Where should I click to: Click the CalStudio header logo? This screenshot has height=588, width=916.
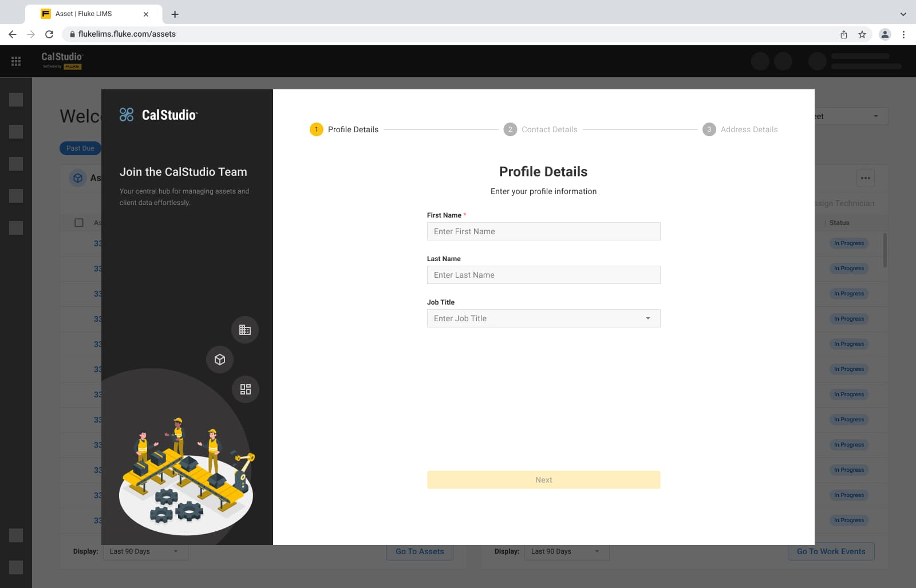[62, 60]
